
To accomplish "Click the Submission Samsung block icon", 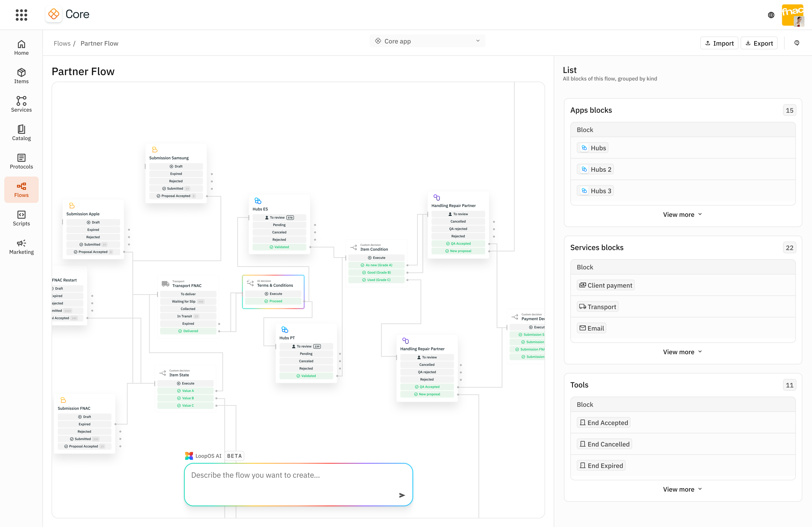I will point(154,150).
